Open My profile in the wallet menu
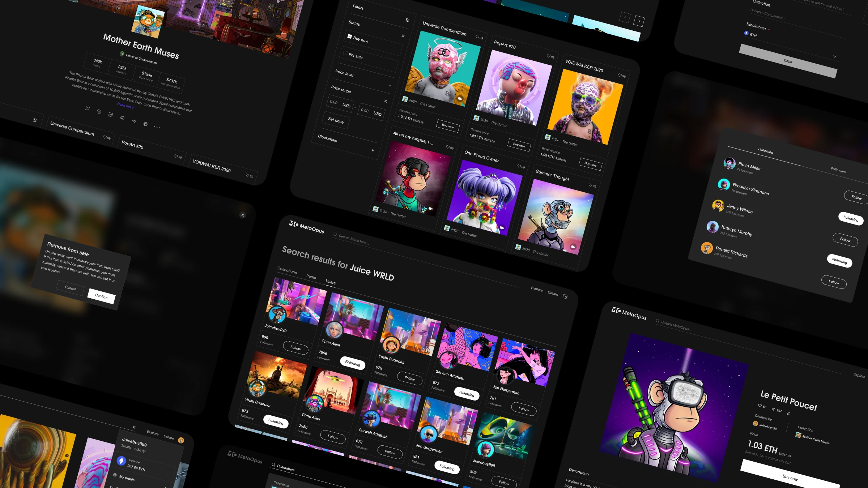The image size is (868, 488). click(x=127, y=478)
